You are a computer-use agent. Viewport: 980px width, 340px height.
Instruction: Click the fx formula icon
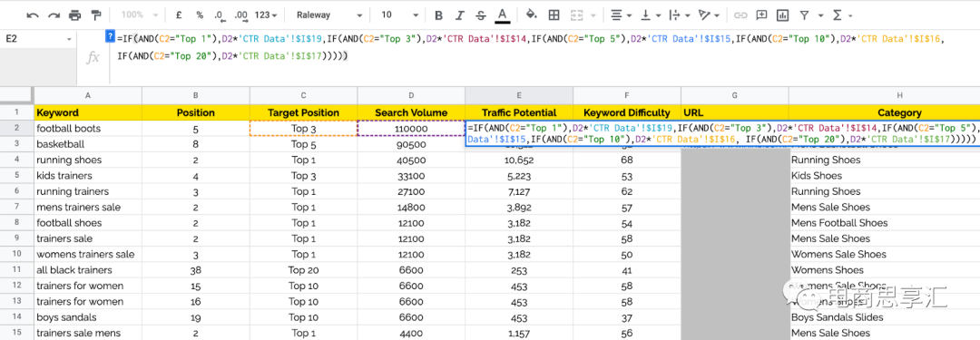click(x=93, y=58)
